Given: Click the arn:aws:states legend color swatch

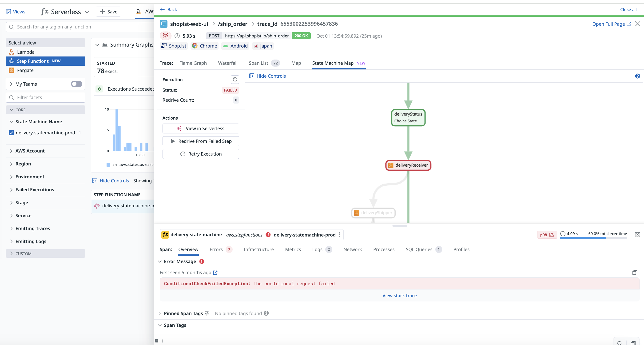Looking at the screenshot, I should tap(108, 165).
